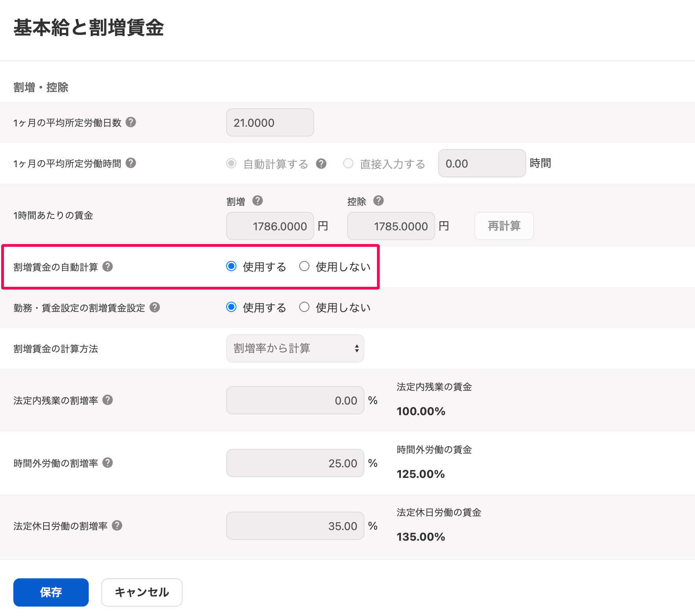Open 割増賃金の計算方法 dropdown
This screenshot has height=616, width=695.
tap(295, 348)
